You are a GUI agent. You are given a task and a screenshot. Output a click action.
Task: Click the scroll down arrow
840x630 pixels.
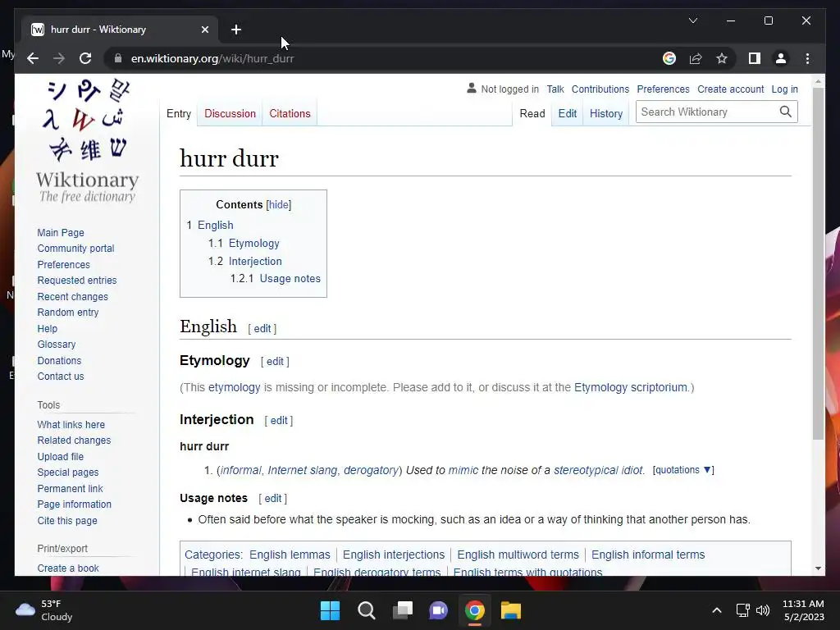click(x=818, y=568)
